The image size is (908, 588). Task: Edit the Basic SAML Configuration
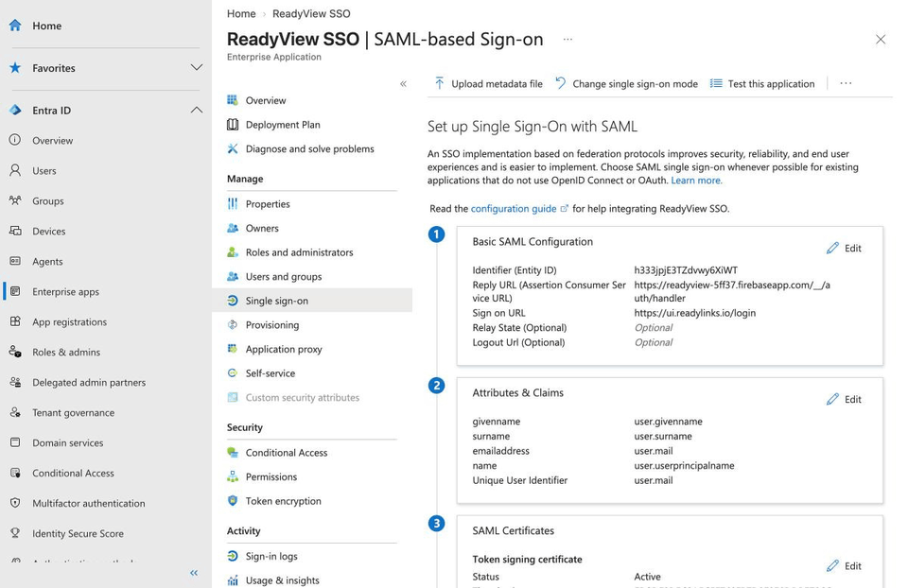845,249
